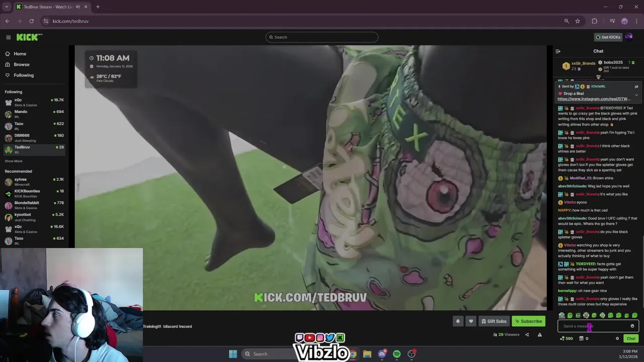644x362 pixels.
Task: Open DBR666 channel in sidebar
Action: [x=34, y=137]
